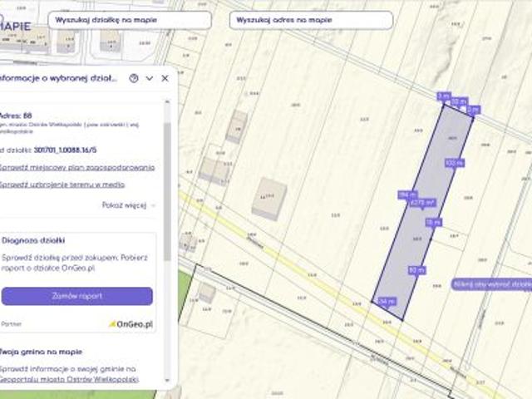Click the 'Wyszukaj adres na mapie' search field
This screenshot has width=532, height=399.
pyautogui.click(x=311, y=20)
